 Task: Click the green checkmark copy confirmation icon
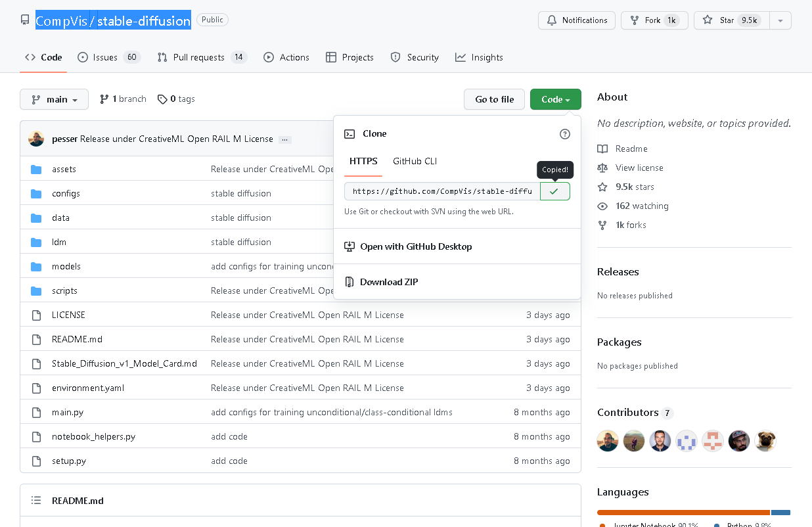555,191
